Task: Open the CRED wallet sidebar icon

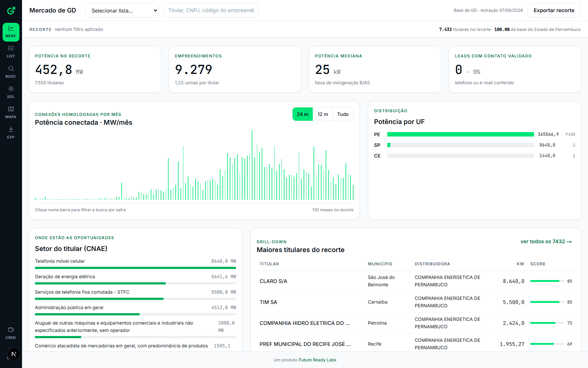Action: (11, 333)
